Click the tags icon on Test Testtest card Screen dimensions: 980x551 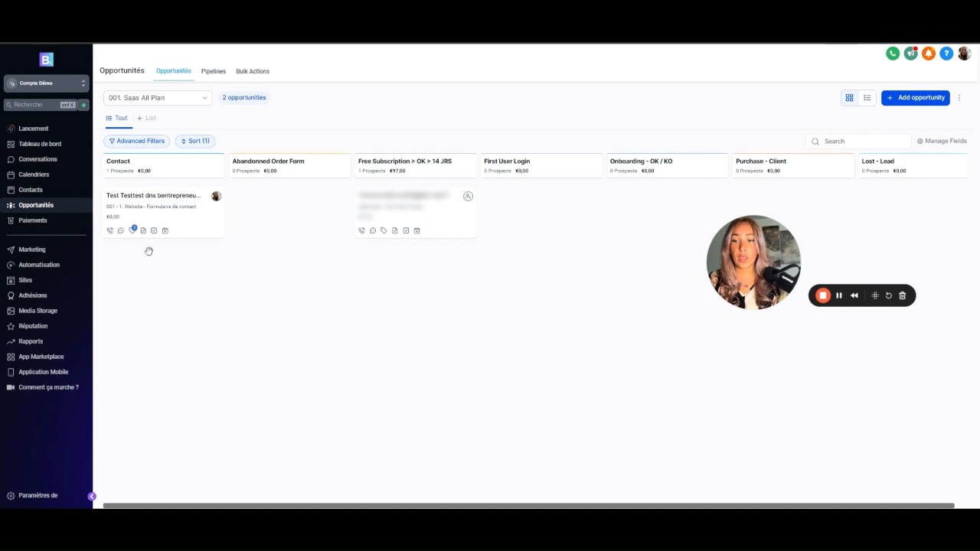click(132, 230)
